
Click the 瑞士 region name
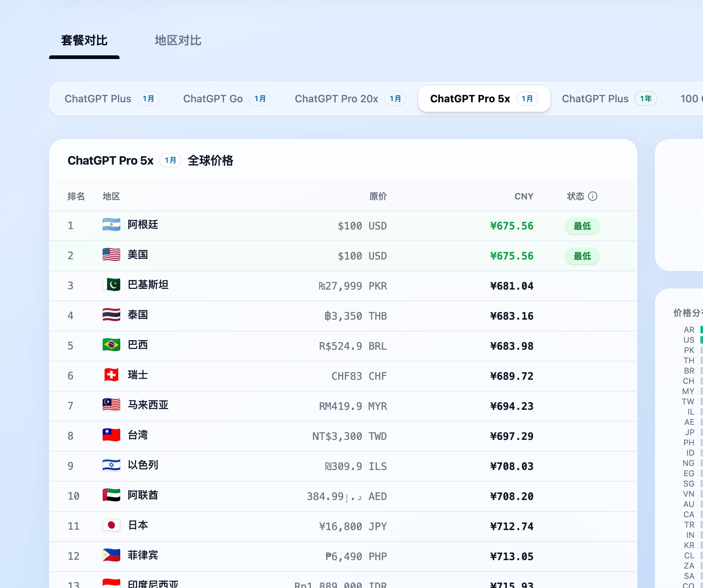click(137, 375)
